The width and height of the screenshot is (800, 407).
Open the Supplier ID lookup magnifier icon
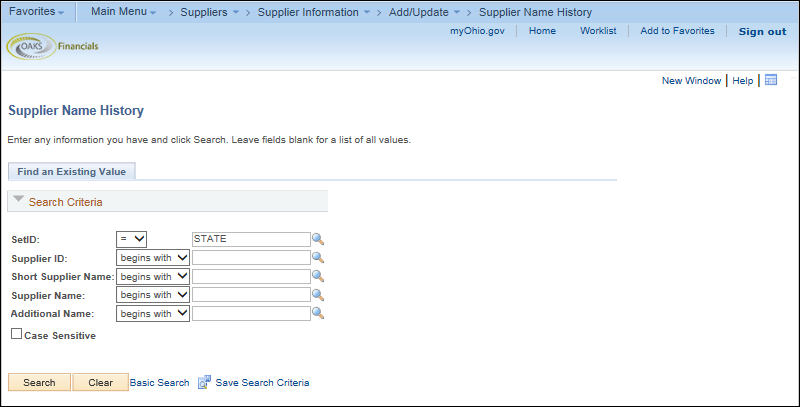pos(318,258)
